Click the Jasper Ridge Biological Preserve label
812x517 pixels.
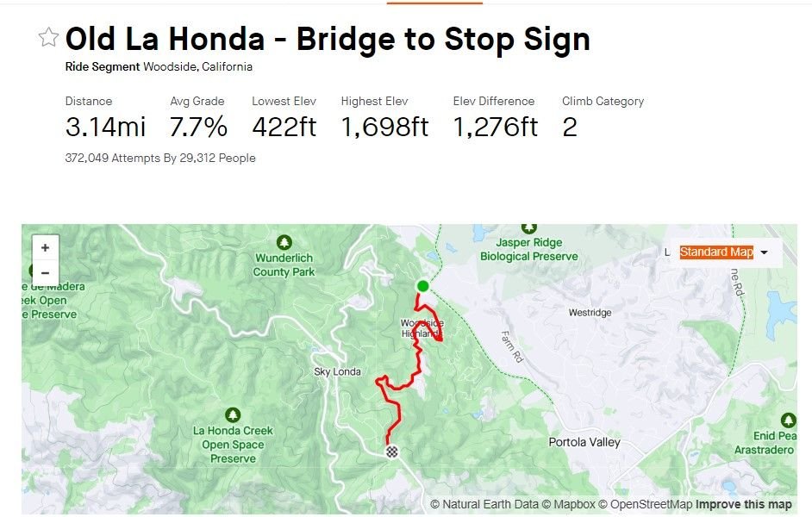[528, 249]
